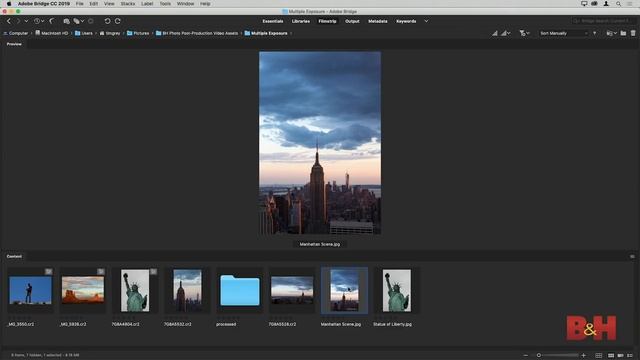View content as thumbnails
The image size is (640, 360).
[611, 356]
